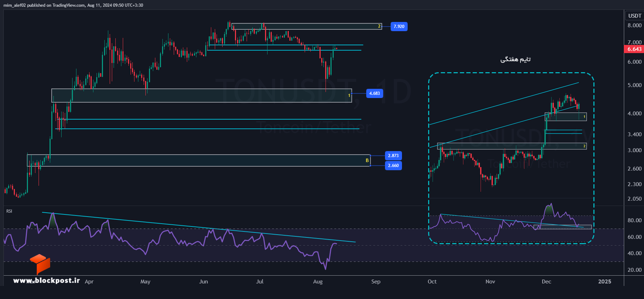Screen dimensions: 644x299
Task: Select the 2.873 price label
Action: [x=393, y=156]
